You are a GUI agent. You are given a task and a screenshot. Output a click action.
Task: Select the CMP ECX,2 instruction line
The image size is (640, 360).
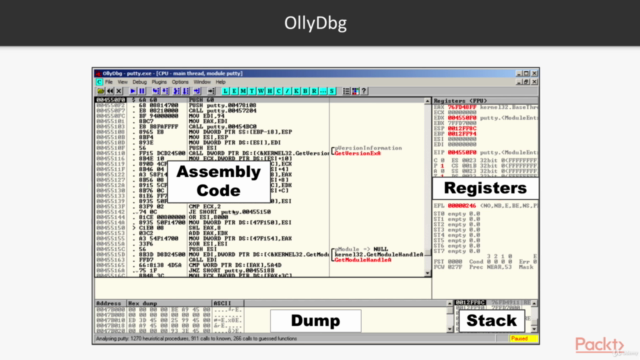260,207
